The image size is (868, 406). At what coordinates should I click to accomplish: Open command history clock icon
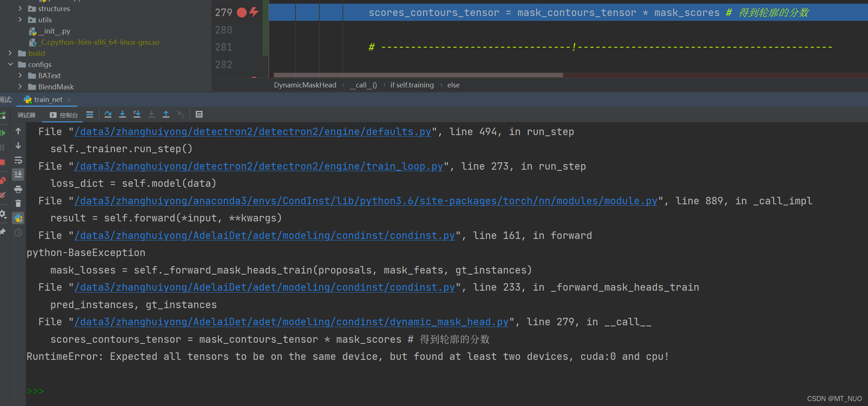[x=18, y=233]
